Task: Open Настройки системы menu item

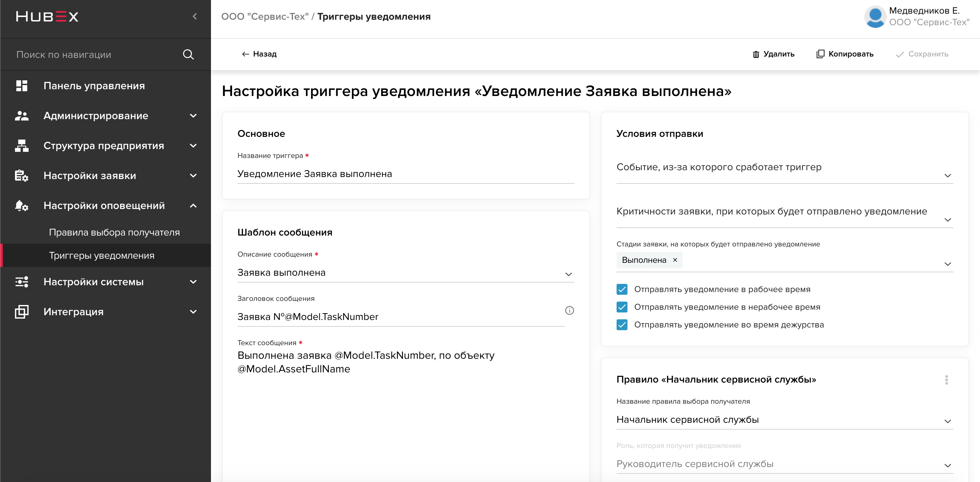Action: 105,282
